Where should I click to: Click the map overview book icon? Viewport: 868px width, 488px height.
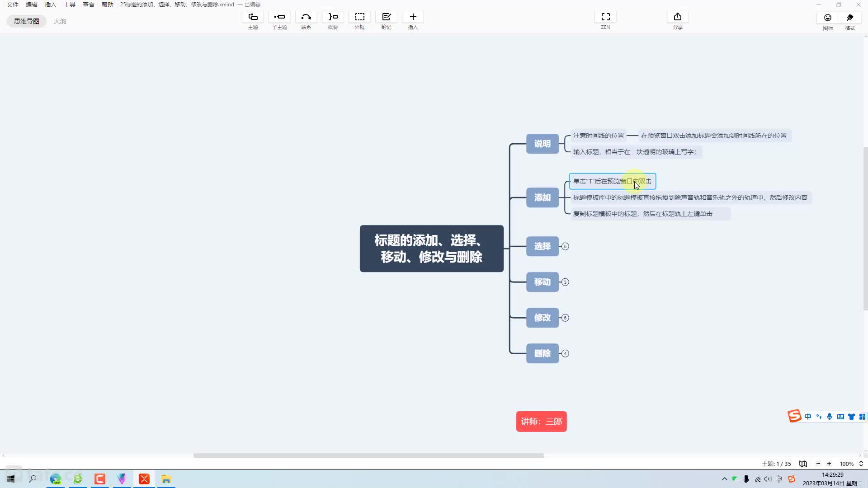803,464
